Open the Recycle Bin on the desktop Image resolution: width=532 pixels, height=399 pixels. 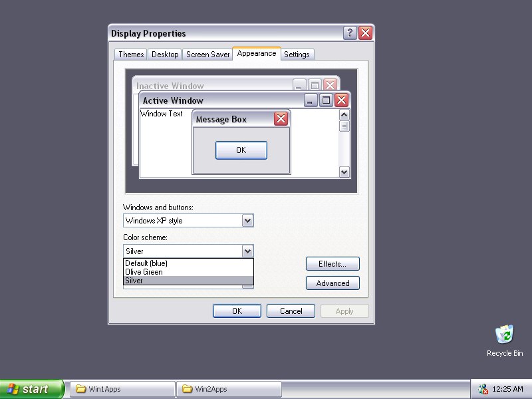pos(504,334)
